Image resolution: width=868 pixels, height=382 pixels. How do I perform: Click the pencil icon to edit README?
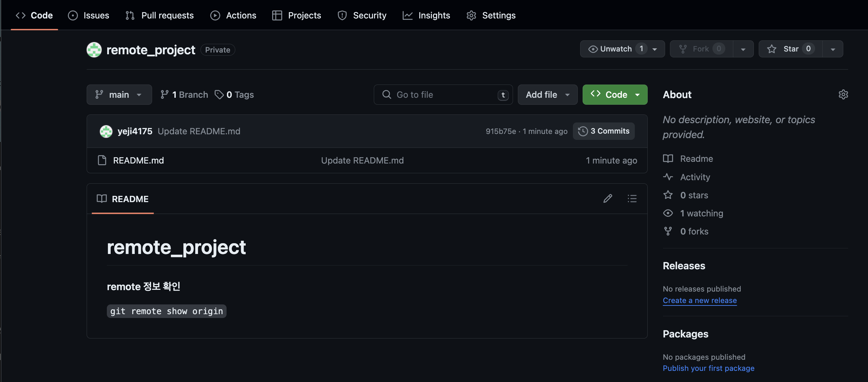pos(608,199)
